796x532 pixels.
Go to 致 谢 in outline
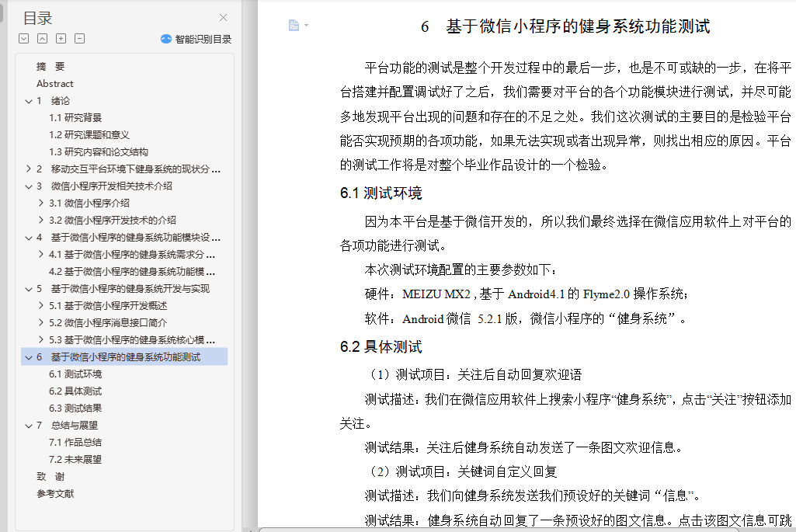tap(50, 477)
